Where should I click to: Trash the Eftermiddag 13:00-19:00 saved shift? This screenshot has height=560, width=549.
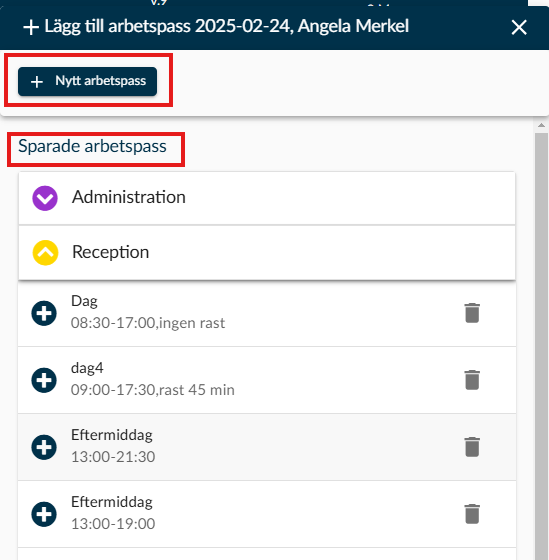tap(472, 514)
